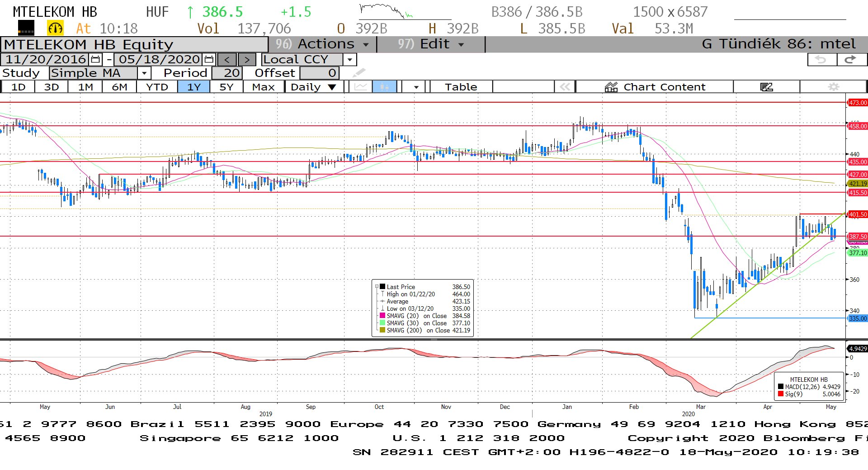The height and width of the screenshot is (470, 868).
Task: Click the 4.9429 MACD value label
Action: 858,349
